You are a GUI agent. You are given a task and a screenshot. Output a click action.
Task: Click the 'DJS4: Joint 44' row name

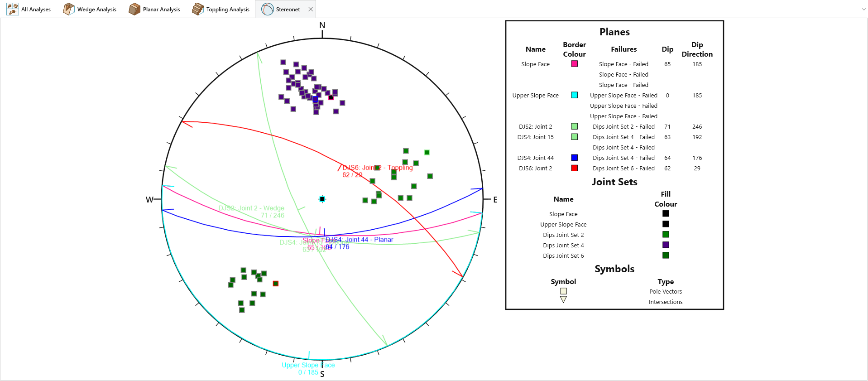[535, 158]
